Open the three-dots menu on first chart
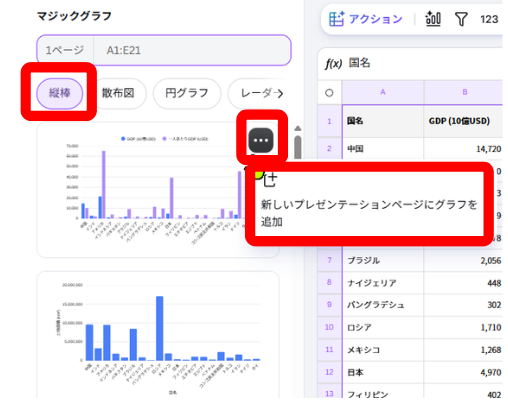Viewport: 508px width, 401px height. (x=261, y=140)
